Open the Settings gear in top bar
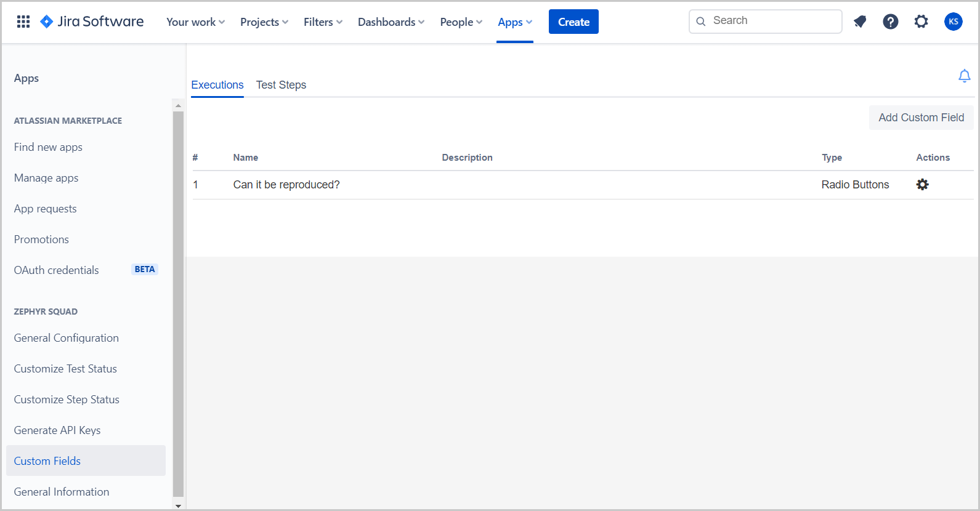The width and height of the screenshot is (980, 511). tap(921, 22)
